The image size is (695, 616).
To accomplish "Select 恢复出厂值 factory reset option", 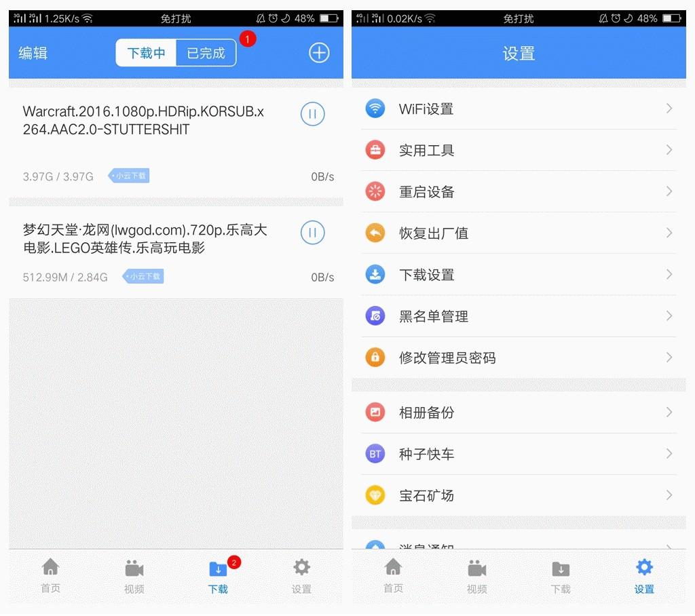I will coord(434,233).
